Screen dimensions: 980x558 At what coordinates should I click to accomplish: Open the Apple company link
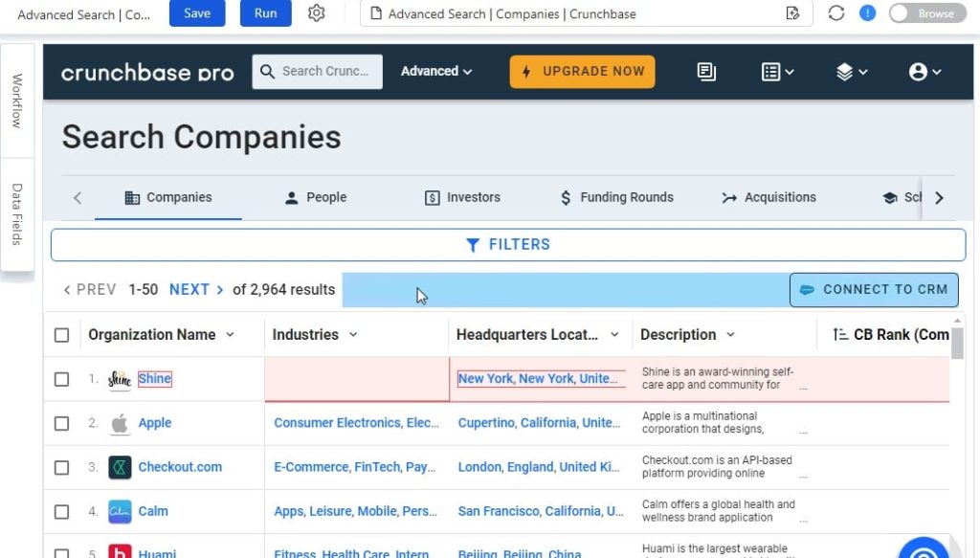pos(154,423)
